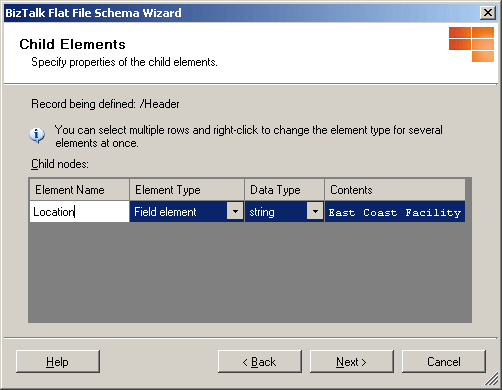
Task: Proceed with the Next button
Action: coord(352,361)
